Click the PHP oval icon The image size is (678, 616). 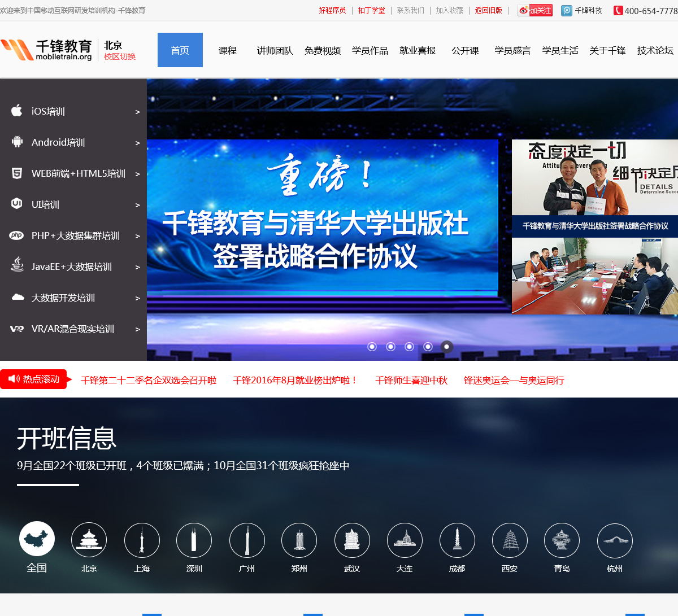tap(17, 235)
